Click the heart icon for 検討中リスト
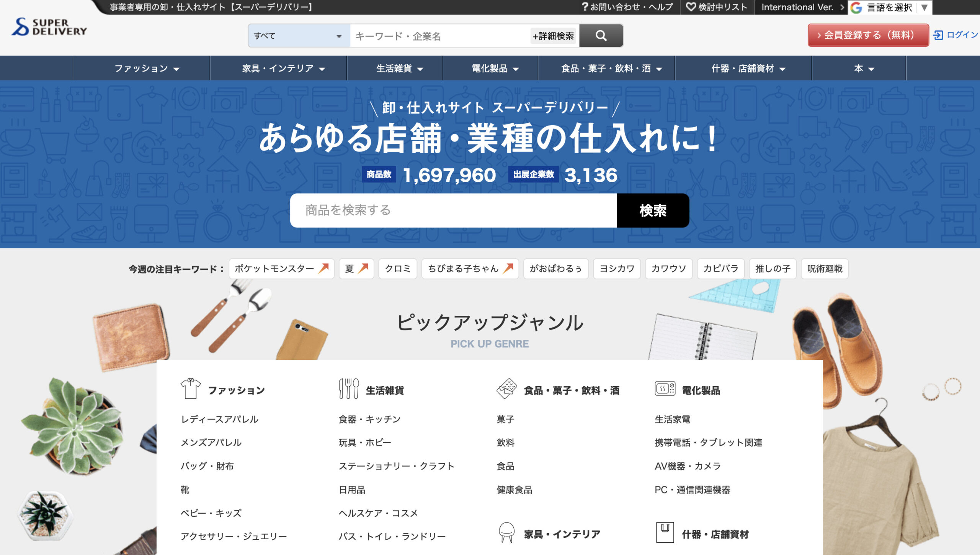 pos(691,7)
